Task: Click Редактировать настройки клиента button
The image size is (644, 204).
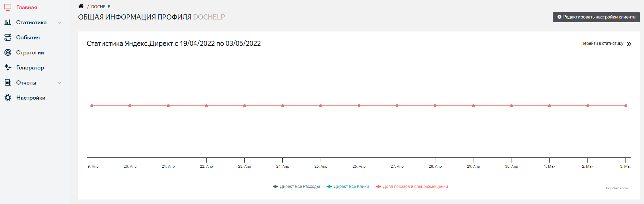Action: [596, 17]
